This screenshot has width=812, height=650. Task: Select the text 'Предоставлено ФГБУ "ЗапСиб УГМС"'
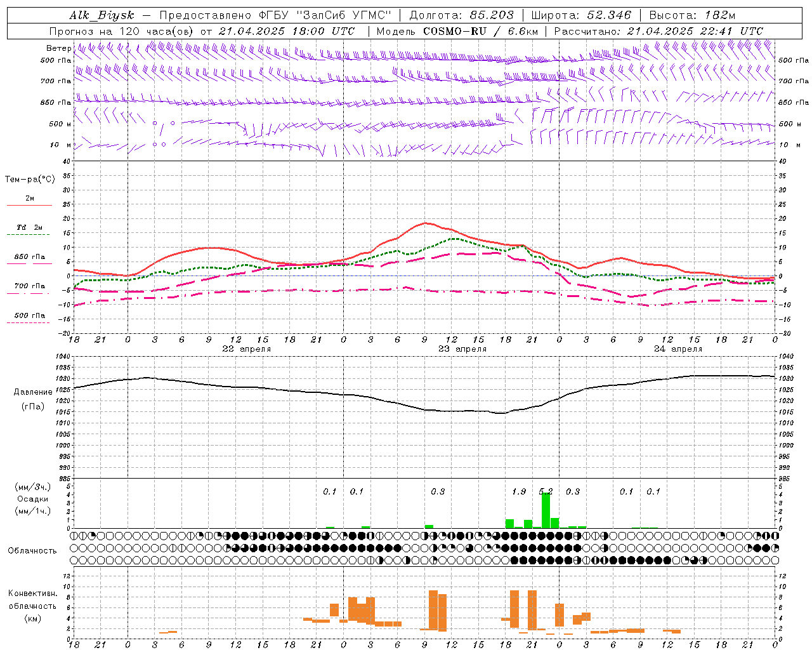(x=275, y=15)
